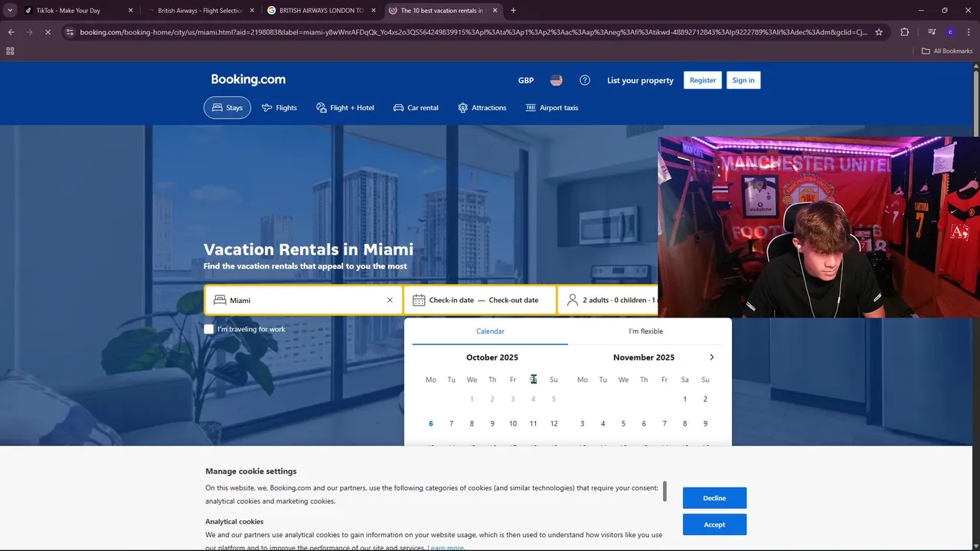This screenshot has width=980, height=551.
Task: Open a new browser tab
Action: click(513, 11)
